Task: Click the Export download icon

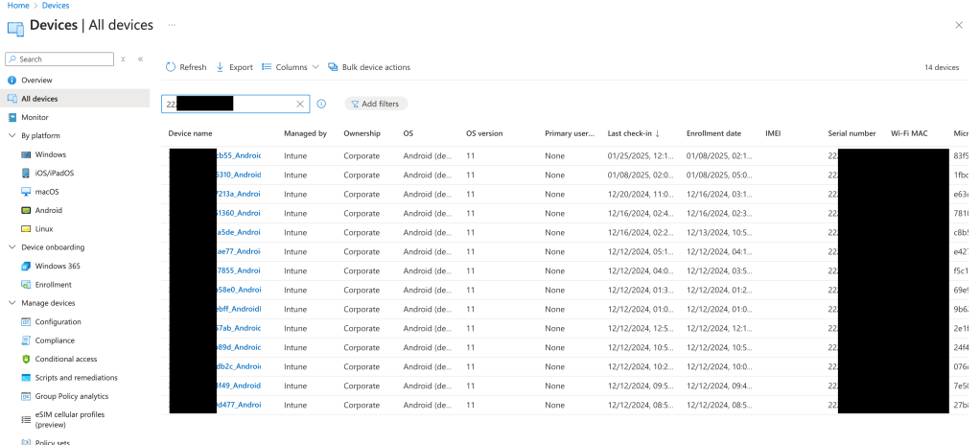Action: (x=220, y=67)
